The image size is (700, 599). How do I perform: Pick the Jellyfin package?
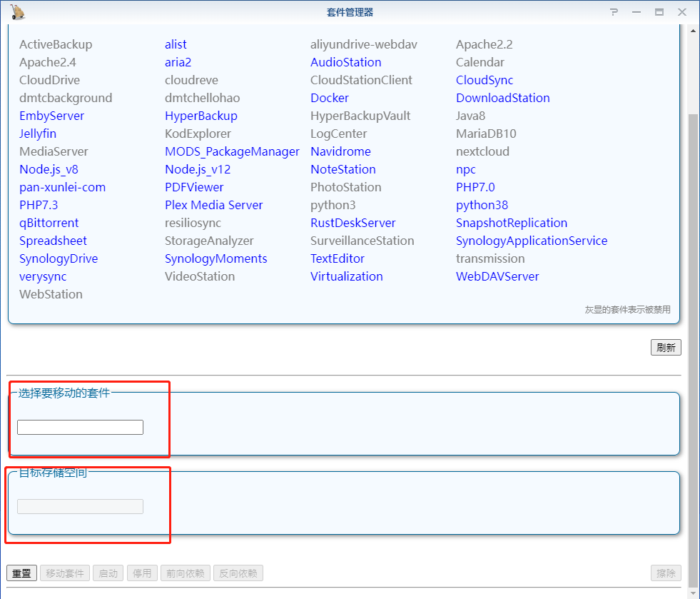(x=38, y=134)
